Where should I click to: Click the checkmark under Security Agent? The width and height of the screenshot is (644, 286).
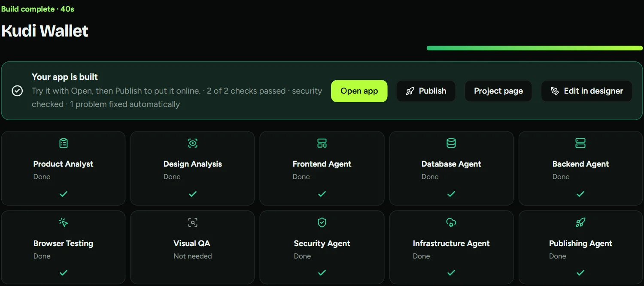322,273
